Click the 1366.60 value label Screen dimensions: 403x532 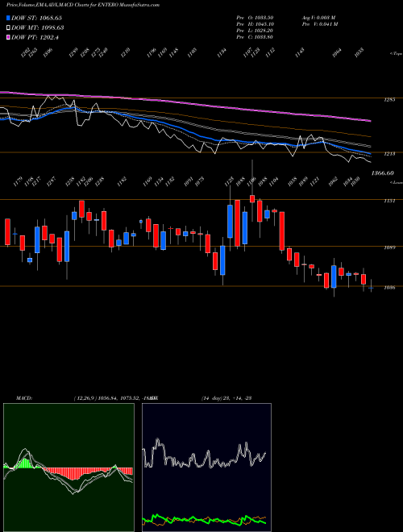(382, 173)
